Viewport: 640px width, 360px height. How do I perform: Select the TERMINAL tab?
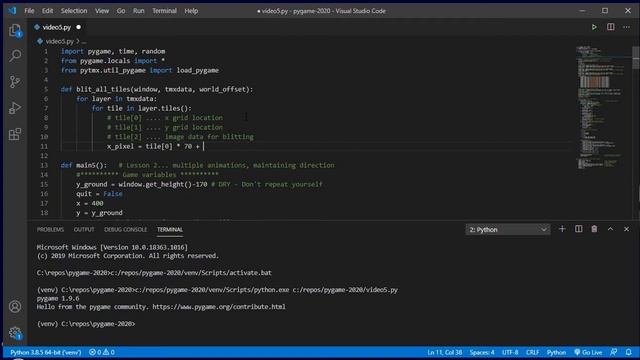tap(170, 229)
